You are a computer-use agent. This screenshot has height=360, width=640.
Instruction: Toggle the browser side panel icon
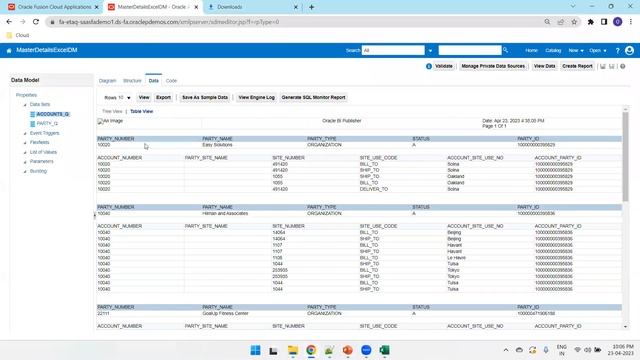click(x=604, y=22)
